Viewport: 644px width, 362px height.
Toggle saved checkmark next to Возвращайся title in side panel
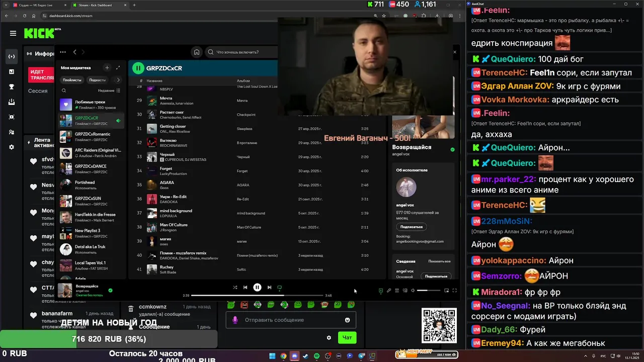452,150
